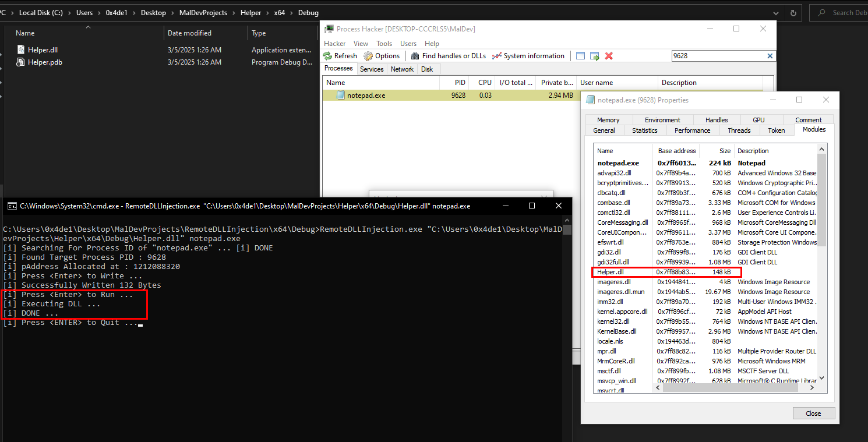868x442 pixels.
Task: Click the cmd.exe title bar icon
Action: [x=12, y=206]
